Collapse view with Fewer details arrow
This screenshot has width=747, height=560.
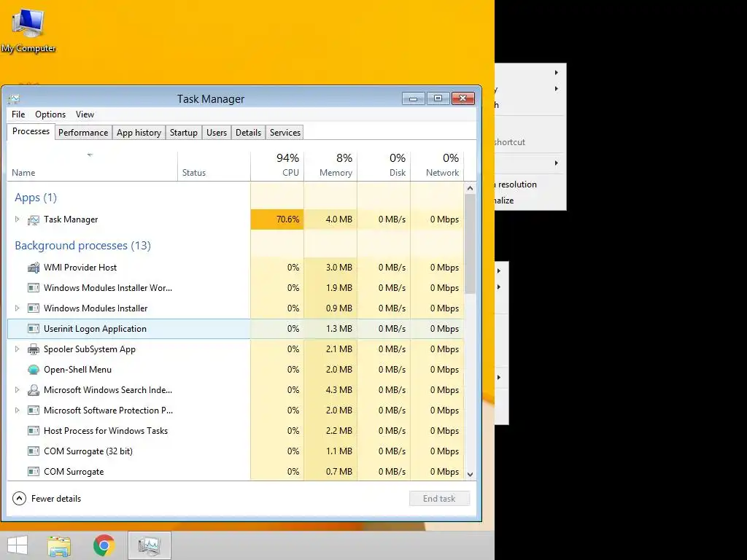[x=19, y=499]
